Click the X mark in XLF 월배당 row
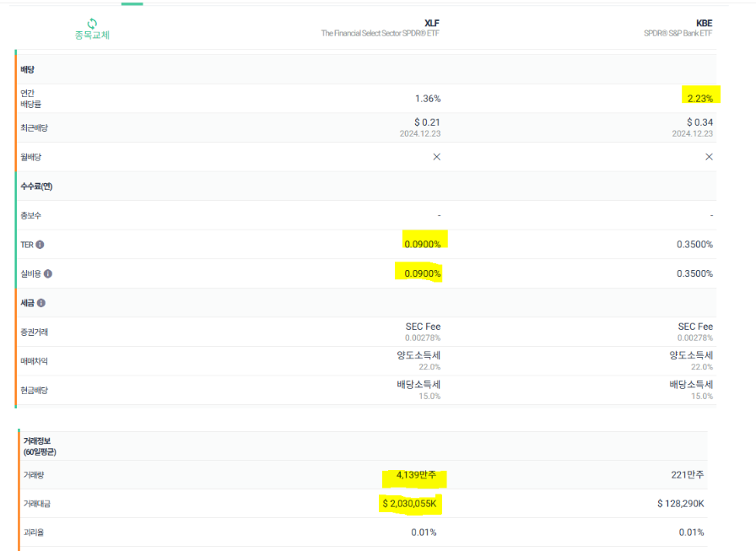756x551 pixels. pos(437,157)
